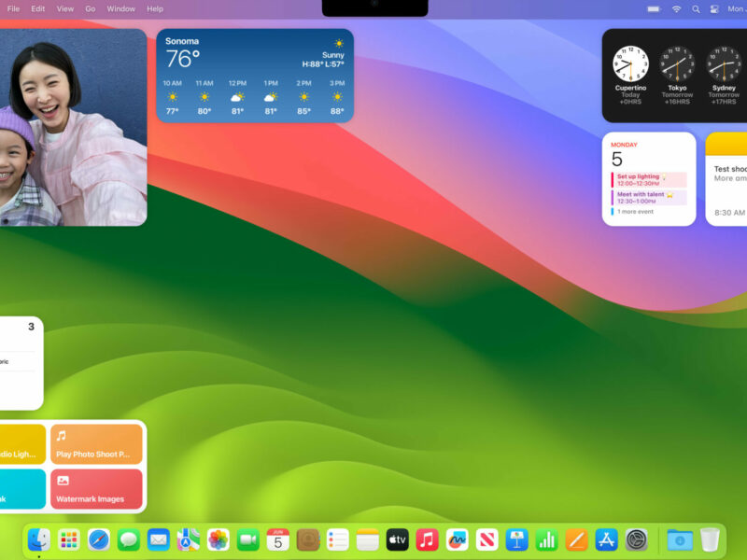Open the Messages app in the Dock

click(129, 540)
